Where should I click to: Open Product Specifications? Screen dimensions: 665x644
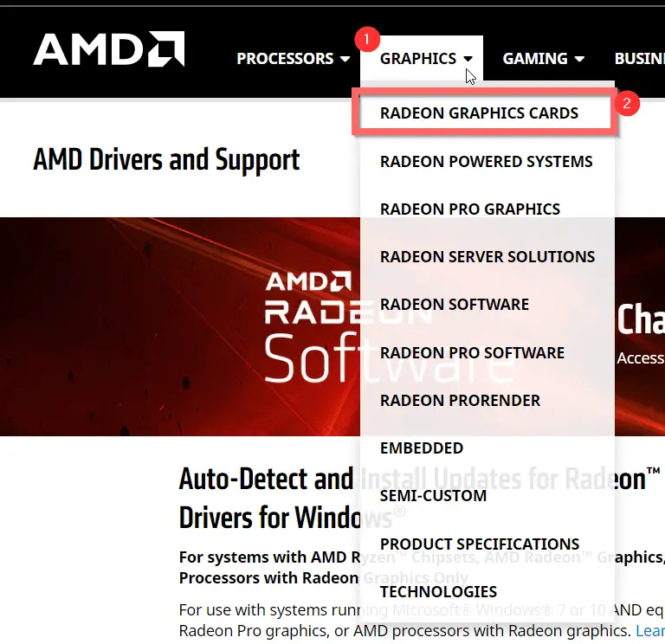tap(480, 544)
